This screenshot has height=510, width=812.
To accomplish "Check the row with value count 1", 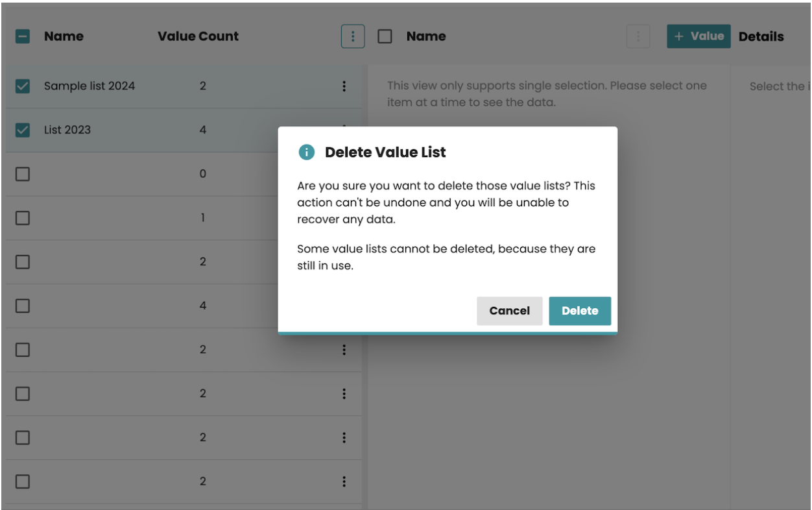I will 23,218.
